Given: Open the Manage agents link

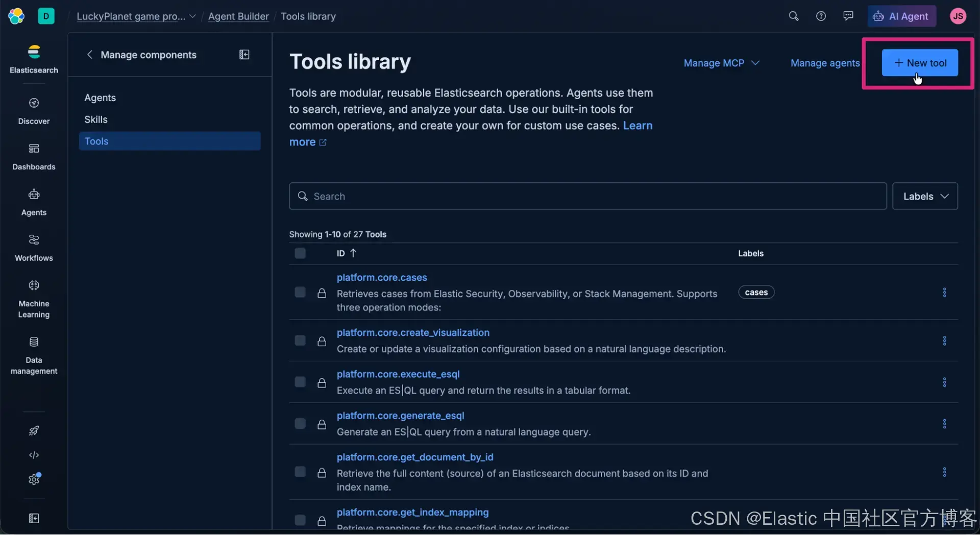Looking at the screenshot, I should (825, 63).
